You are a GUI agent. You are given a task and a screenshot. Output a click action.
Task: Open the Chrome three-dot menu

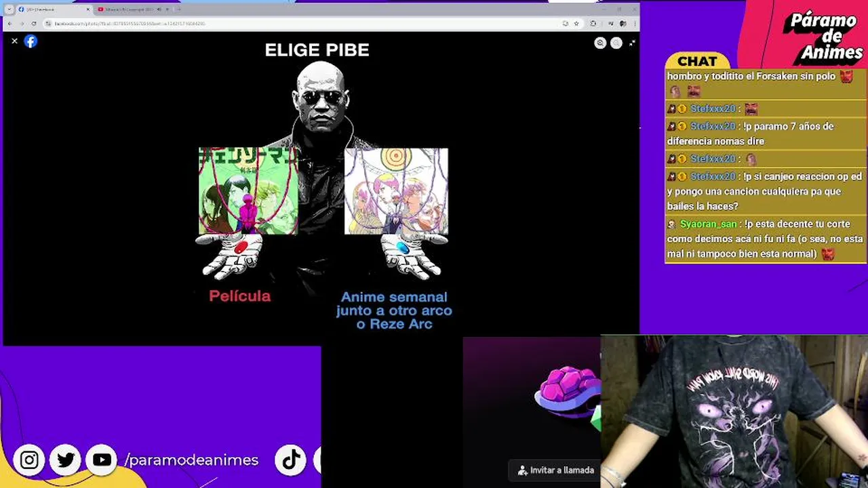pyautogui.click(x=634, y=23)
